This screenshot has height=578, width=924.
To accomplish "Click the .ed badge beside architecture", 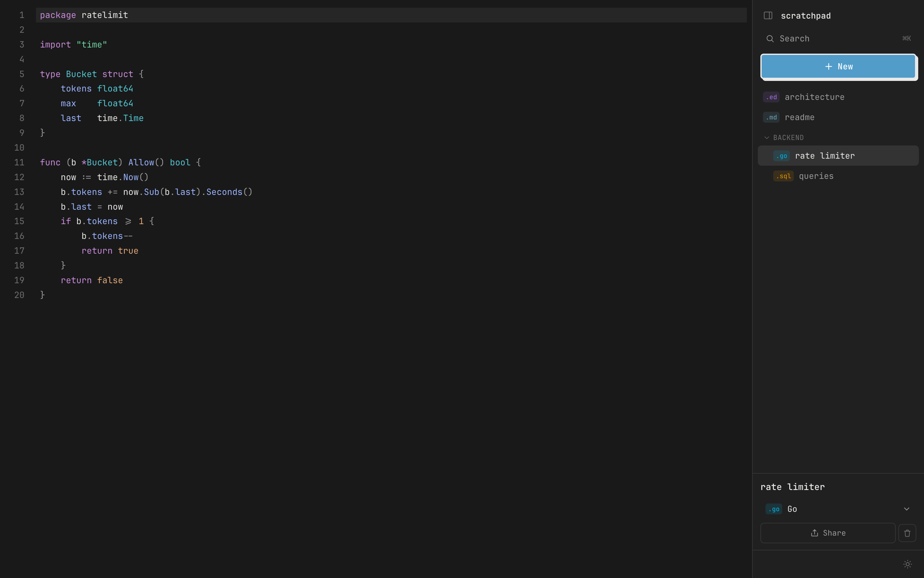I will (771, 97).
